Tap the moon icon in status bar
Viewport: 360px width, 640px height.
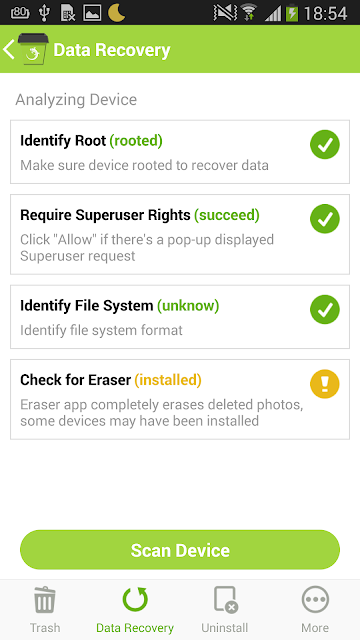(x=117, y=13)
